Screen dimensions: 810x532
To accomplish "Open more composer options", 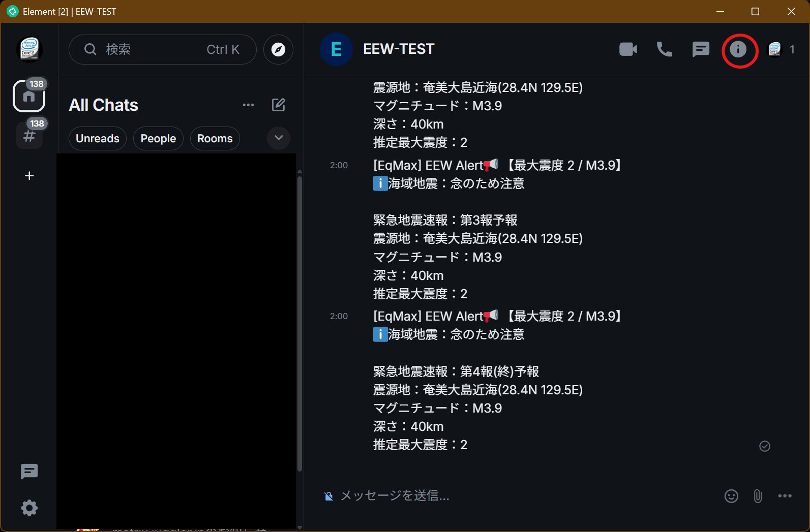I will click(x=785, y=496).
